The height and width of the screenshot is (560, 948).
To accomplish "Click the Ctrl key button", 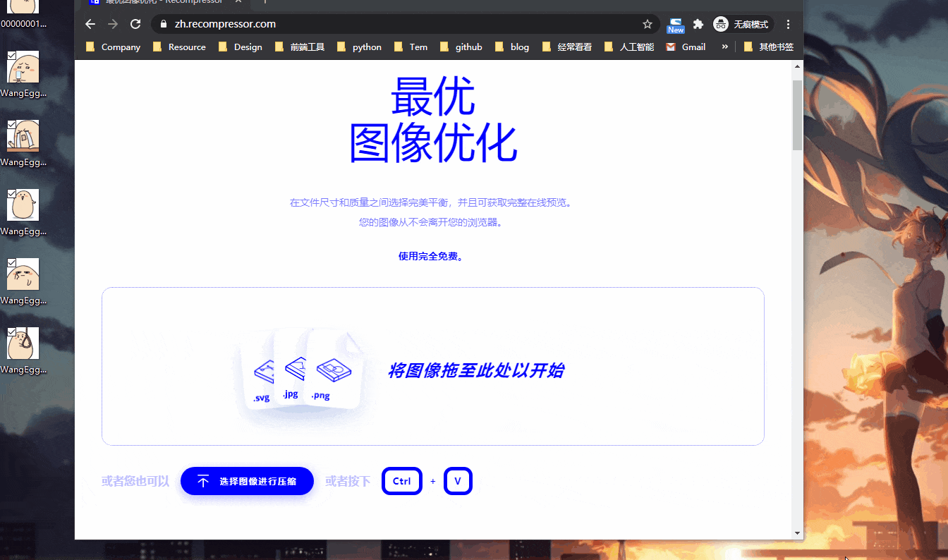I will pos(402,481).
